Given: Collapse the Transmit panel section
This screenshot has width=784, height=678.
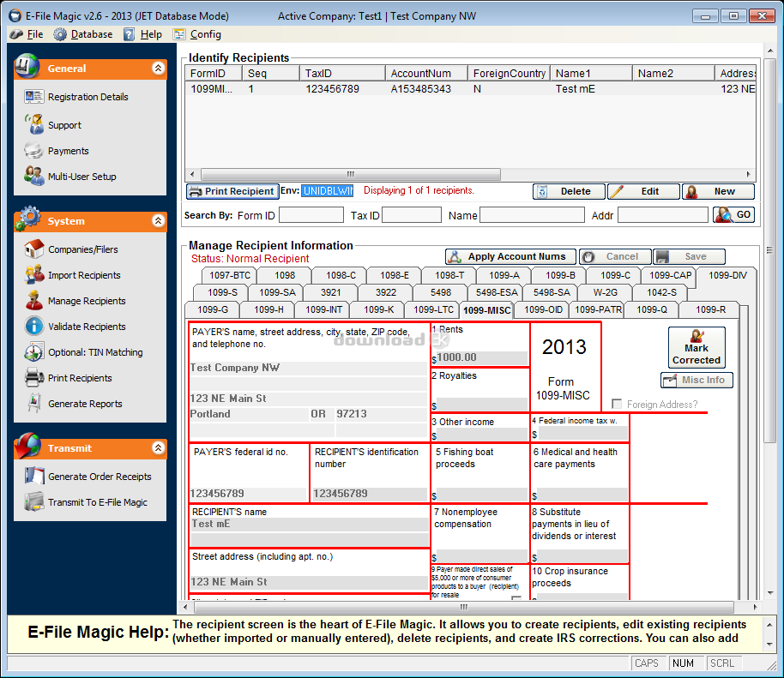Looking at the screenshot, I should [x=158, y=448].
